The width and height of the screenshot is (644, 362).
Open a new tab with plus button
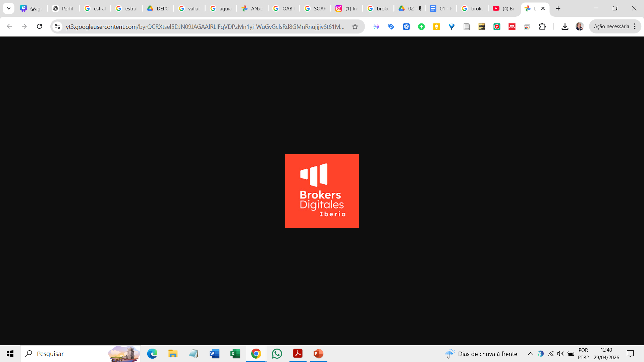click(558, 8)
